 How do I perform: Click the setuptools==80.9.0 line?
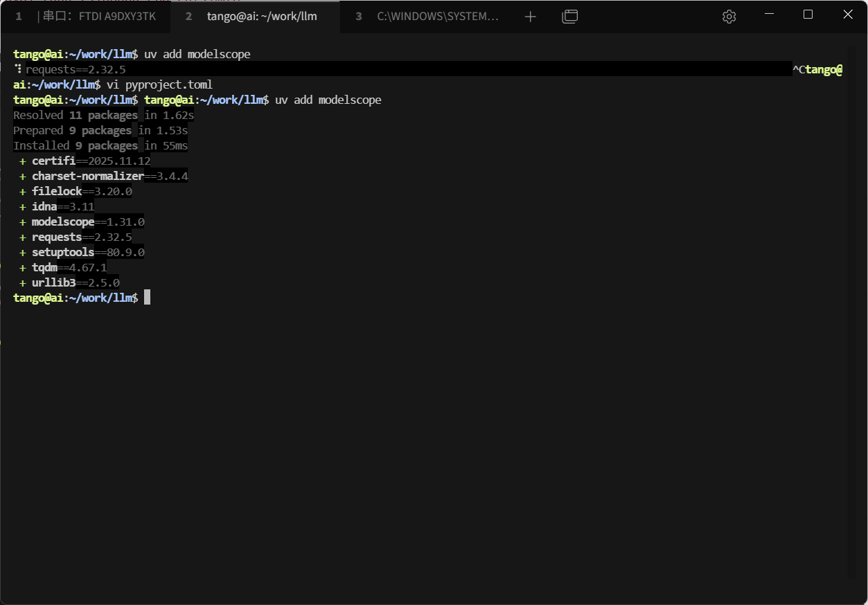pyautogui.click(x=82, y=252)
